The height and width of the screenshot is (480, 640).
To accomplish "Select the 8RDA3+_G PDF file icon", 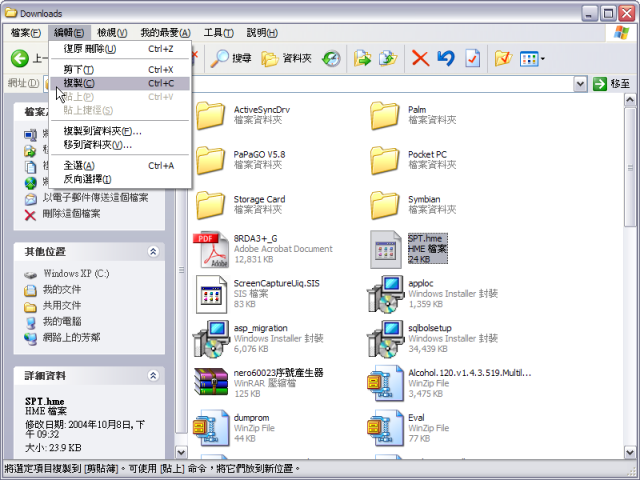I will pos(211,249).
